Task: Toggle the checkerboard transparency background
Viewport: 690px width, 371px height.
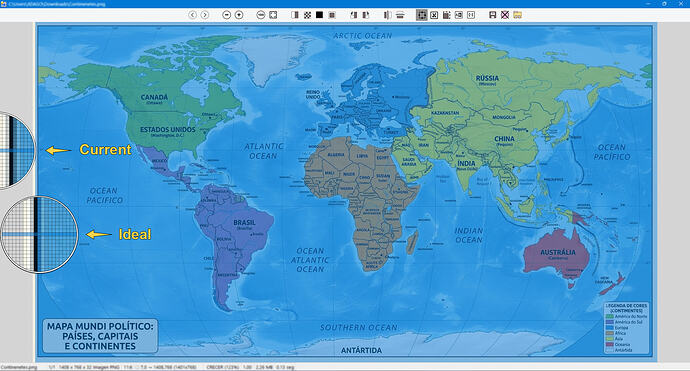Action: [x=308, y=15]
